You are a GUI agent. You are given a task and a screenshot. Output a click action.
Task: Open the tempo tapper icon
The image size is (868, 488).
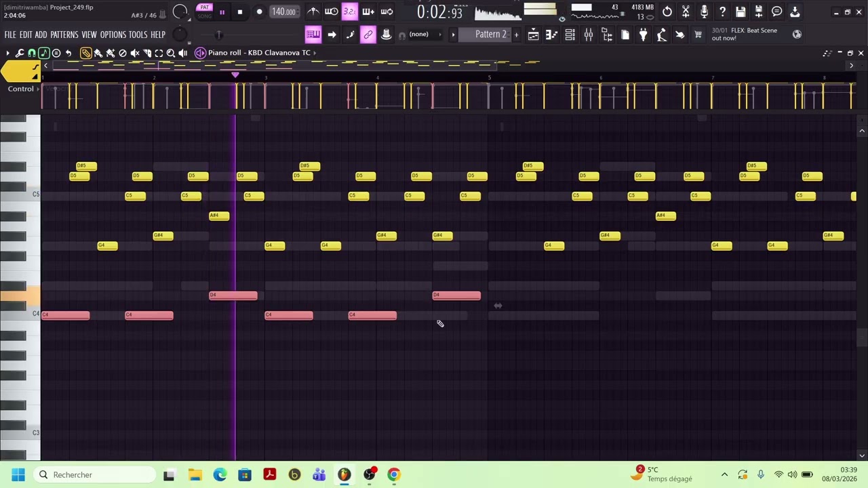point(662,35)
